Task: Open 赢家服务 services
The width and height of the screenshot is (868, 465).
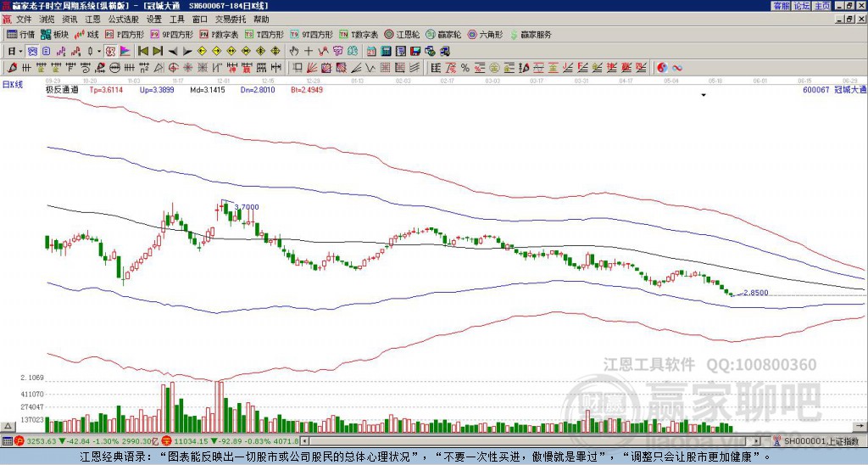Action: (531, 34)
